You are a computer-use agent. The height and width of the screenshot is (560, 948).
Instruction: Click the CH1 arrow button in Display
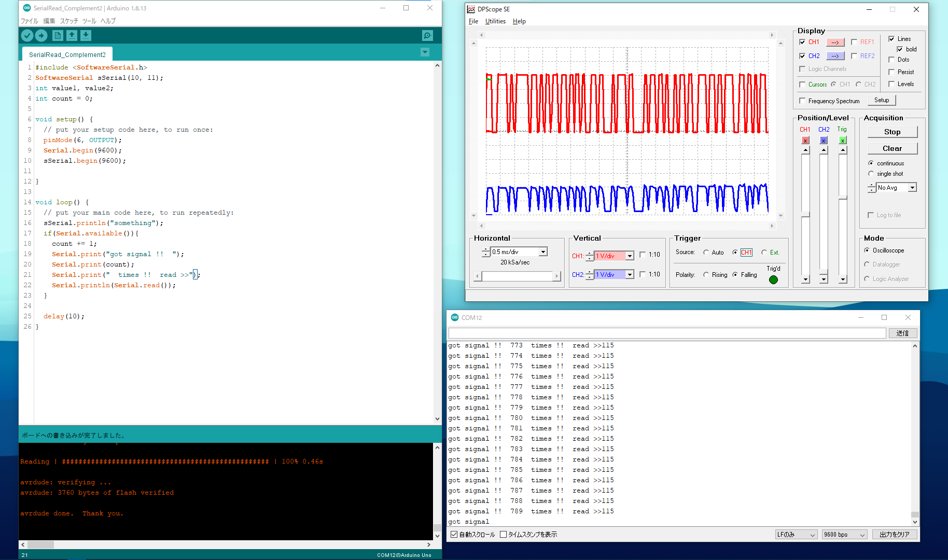835,42
